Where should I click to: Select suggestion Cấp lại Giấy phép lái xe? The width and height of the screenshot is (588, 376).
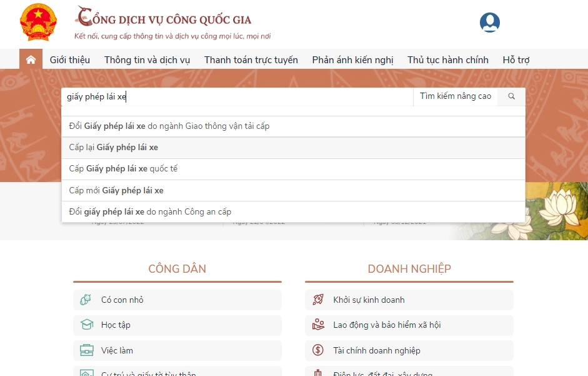click(x=293, y=148)
